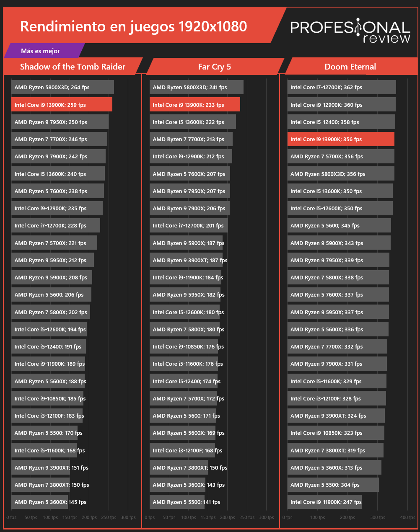Click the Intel Core i7-12700K; 362 fps bar
The width and height of the screenshot is (420, 532).
pos(342,87)
